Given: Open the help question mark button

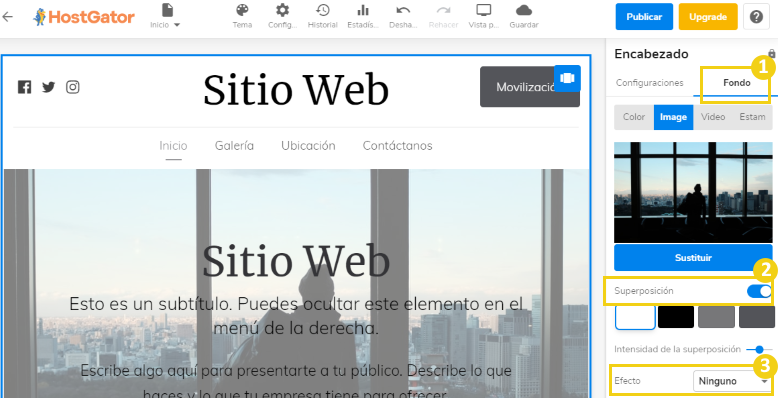Looking at the screenshot, I should coord(756,16).
